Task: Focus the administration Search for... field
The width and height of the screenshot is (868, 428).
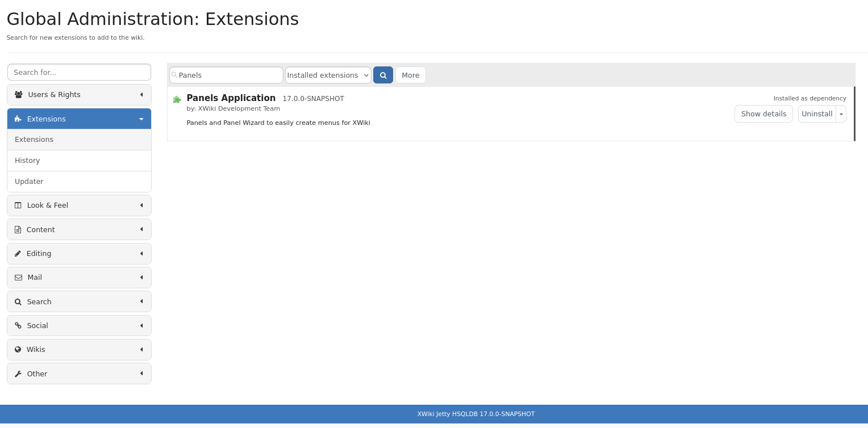Action: pos(79,72)
